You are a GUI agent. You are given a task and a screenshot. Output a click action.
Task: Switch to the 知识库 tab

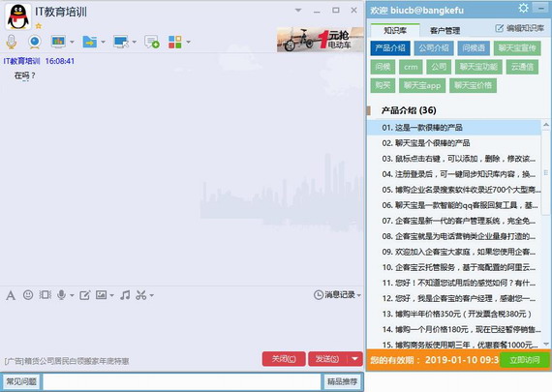[x=395, y=30]
